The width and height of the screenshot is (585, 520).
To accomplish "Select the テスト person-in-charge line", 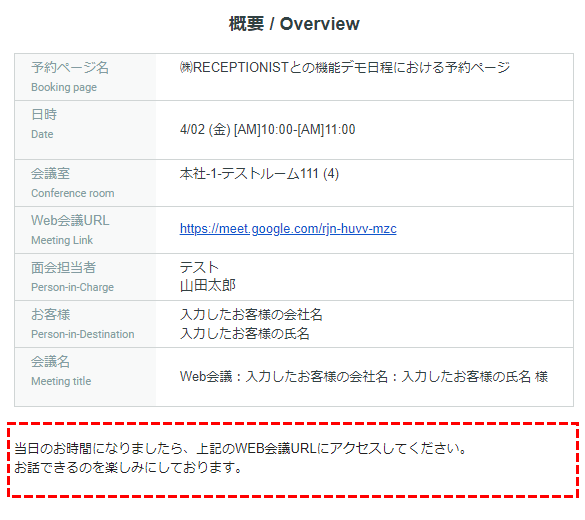I will (199, 267).
